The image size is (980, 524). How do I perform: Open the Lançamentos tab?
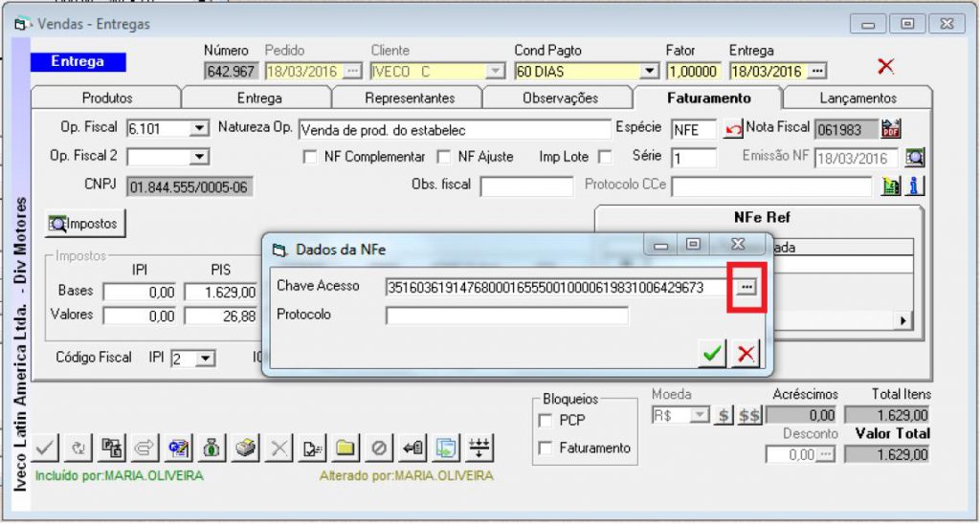[857, 98]
